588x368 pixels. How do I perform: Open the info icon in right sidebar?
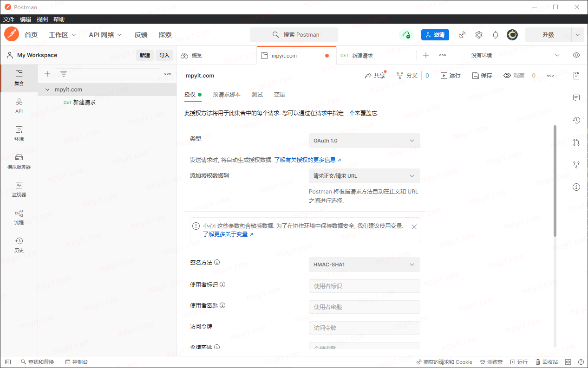click(x=576, y=187)
